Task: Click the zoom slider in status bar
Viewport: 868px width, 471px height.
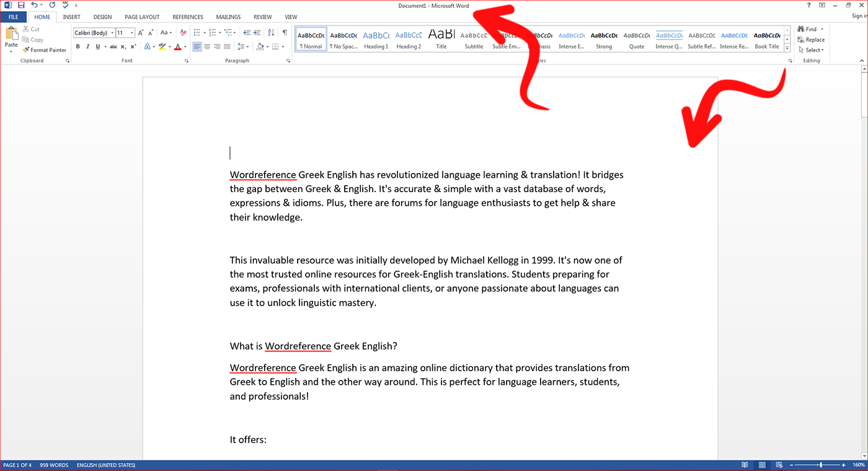Action: [821, 465]
